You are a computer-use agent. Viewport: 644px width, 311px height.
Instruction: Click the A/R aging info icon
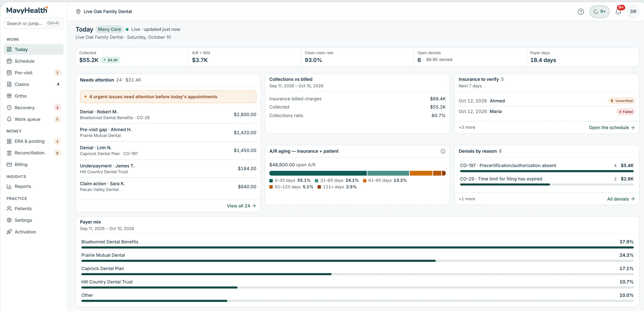443,151
